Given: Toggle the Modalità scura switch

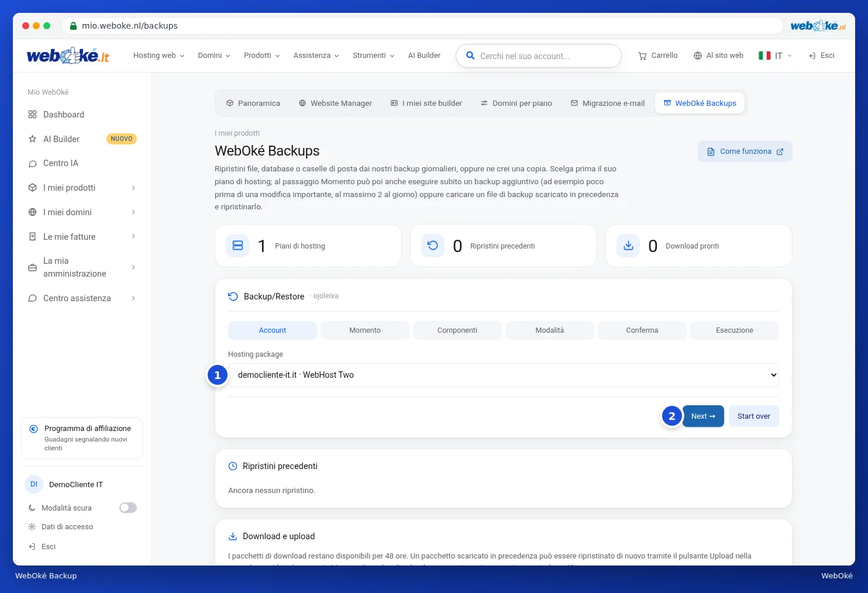Looking at the screenshot, I should coord(128,508).
